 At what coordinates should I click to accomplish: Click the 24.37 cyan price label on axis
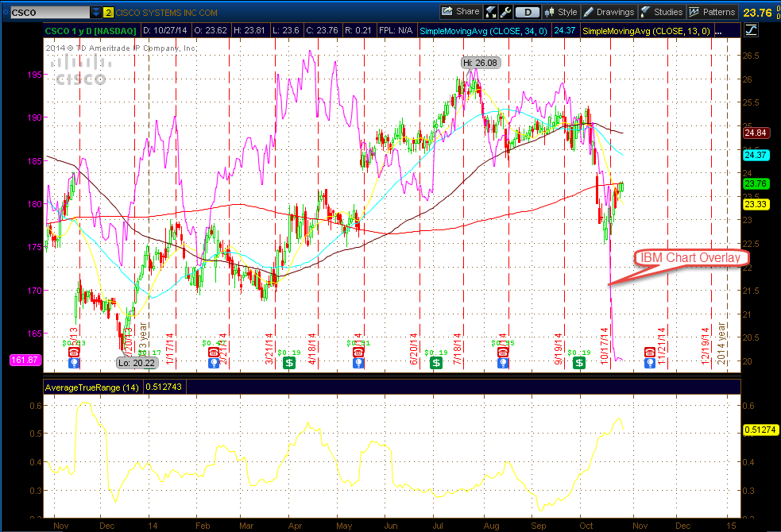756,155
